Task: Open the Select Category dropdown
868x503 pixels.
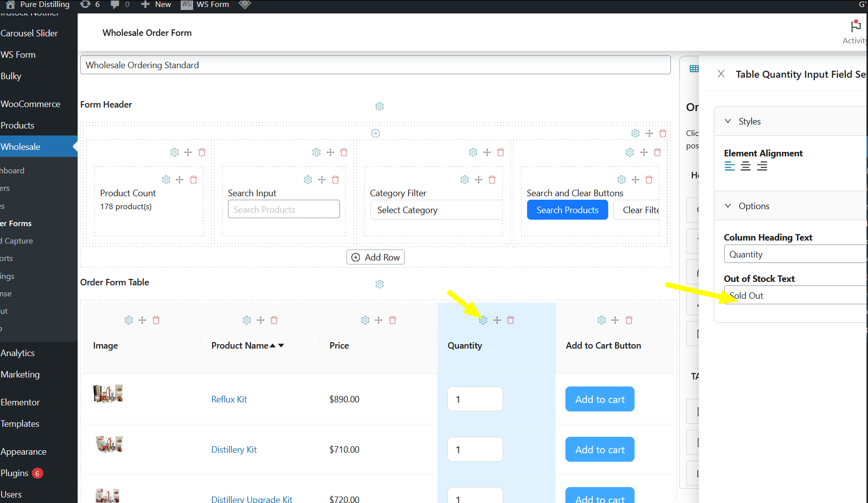Action: coord(435,210)
